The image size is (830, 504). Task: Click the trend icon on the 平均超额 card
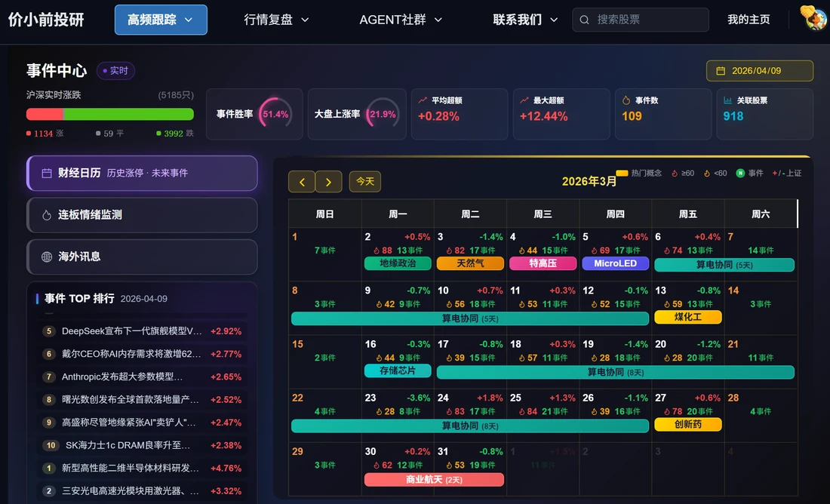pos(423,100)
